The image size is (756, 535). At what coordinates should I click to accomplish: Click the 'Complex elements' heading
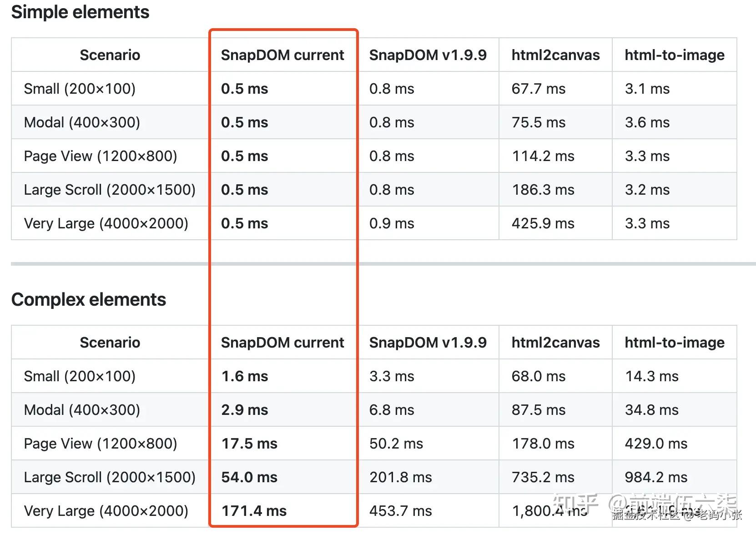coord(89,300)
